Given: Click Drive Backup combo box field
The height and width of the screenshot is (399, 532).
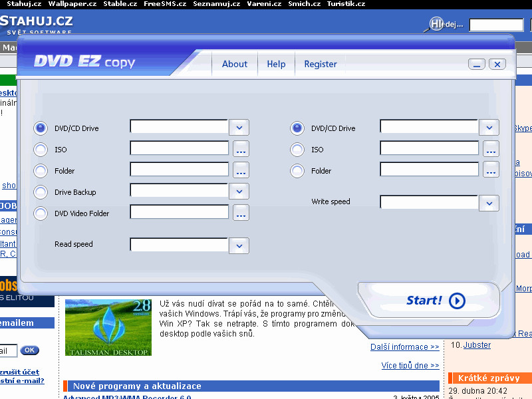Looking at the screenshot, I should point(180,191).
